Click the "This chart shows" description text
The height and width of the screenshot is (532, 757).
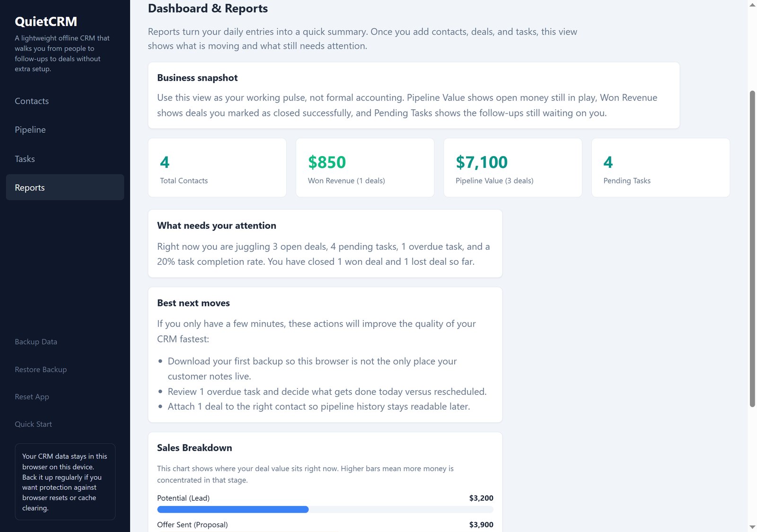coord(305,474)
